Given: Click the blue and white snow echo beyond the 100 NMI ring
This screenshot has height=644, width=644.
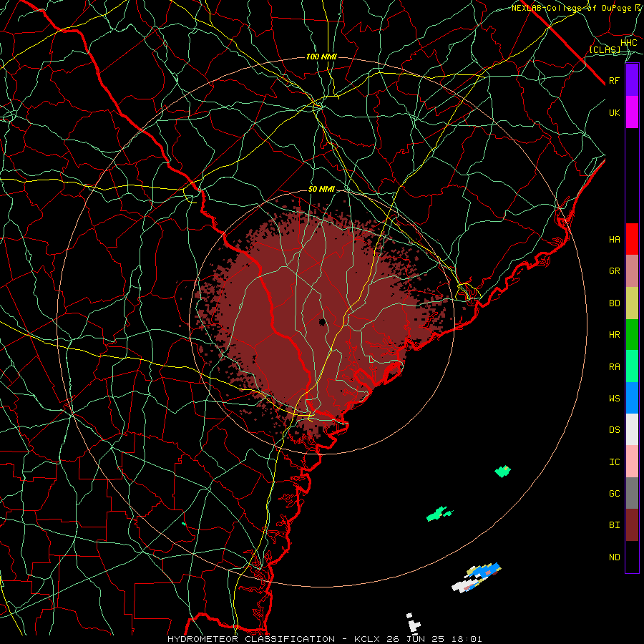Looking at the screenshot, I should point(477,577).
